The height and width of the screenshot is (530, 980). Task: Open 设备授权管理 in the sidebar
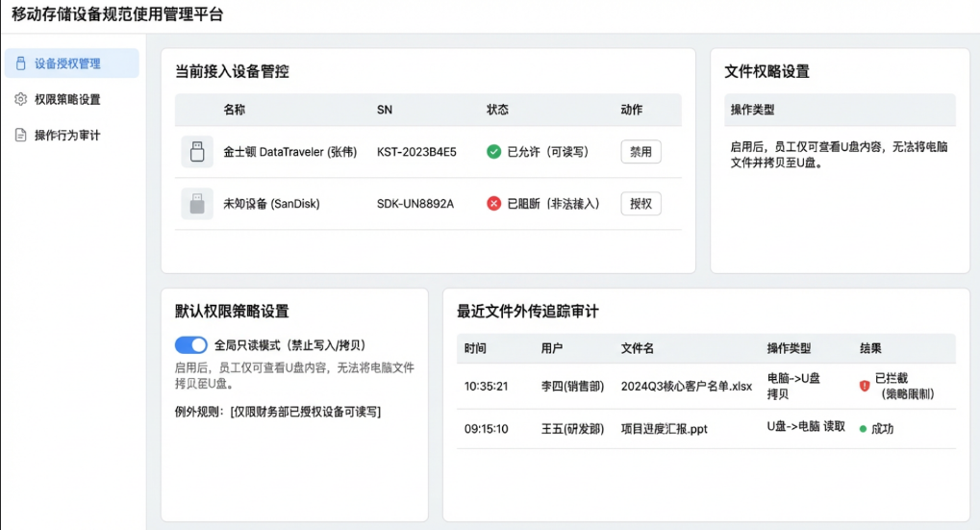[x=71, y=63]
